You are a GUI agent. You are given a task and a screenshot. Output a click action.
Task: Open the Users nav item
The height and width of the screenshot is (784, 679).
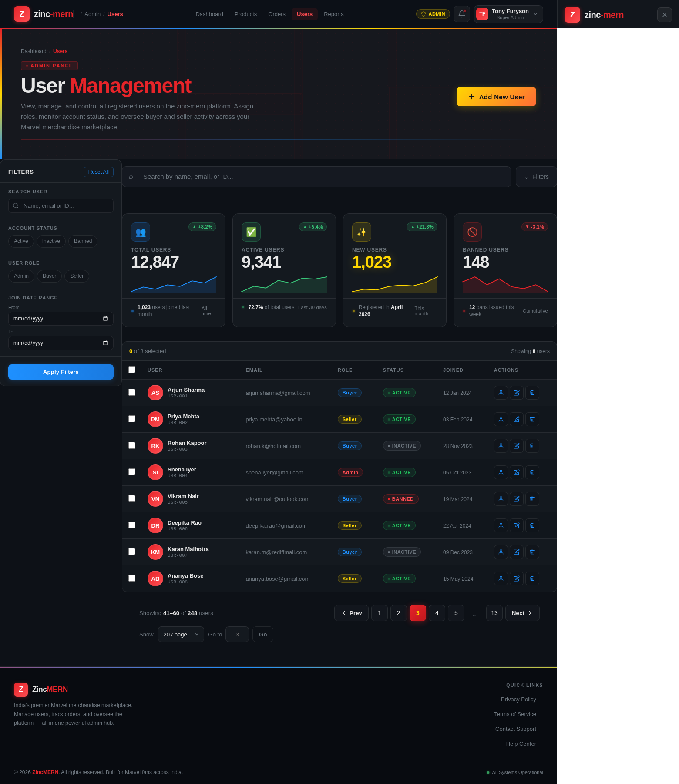click(x=305, y=14)
